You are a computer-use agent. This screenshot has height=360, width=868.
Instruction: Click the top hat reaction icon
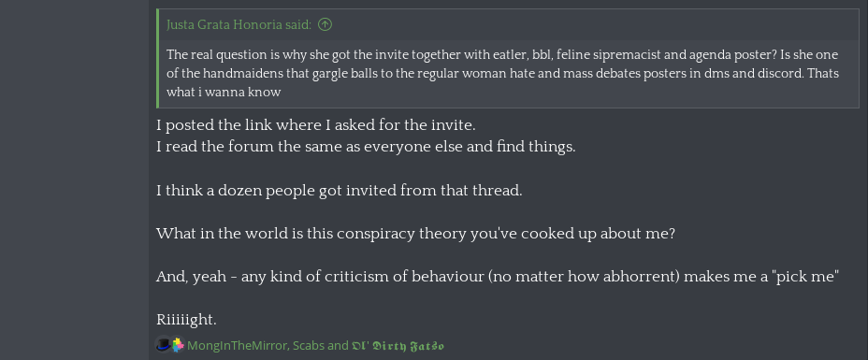pos(163,345)
